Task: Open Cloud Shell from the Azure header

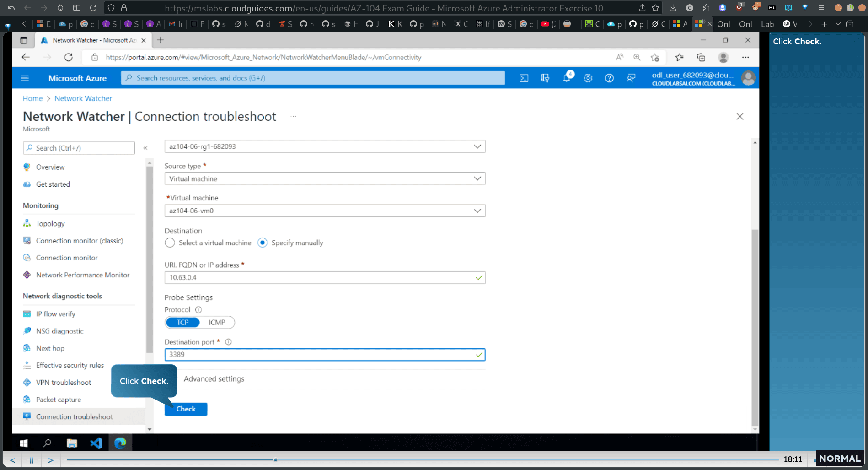Action: tap(524, 78)
